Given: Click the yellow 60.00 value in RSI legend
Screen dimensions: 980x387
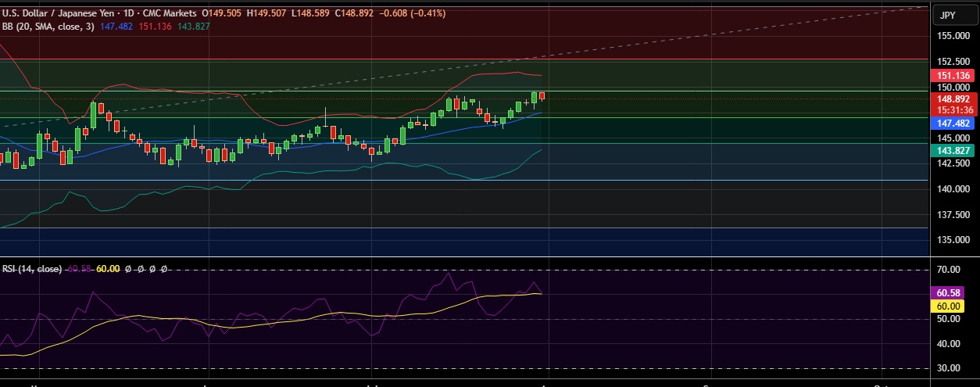Looking at the screenshot, I should point(108,269).
